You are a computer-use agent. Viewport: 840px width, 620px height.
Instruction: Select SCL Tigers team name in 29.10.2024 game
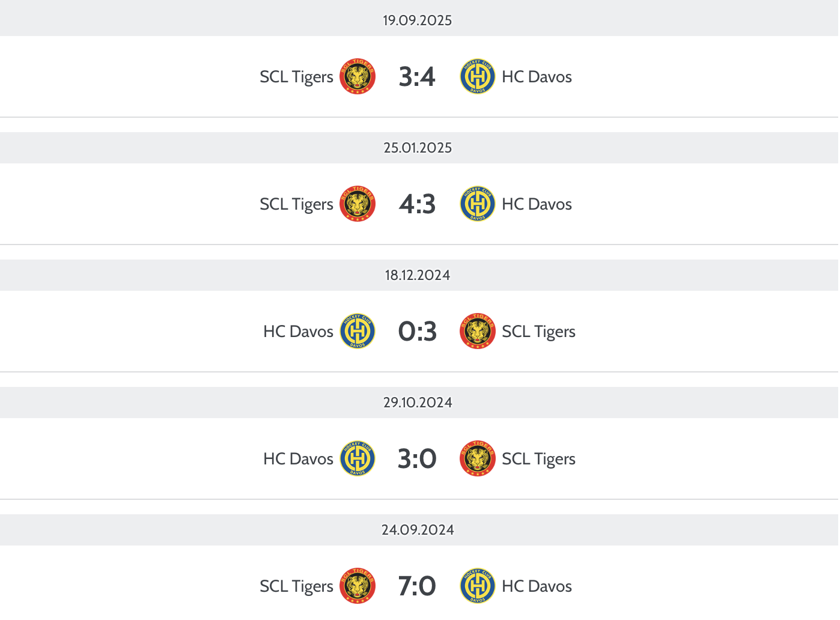[x=538, y=459]
